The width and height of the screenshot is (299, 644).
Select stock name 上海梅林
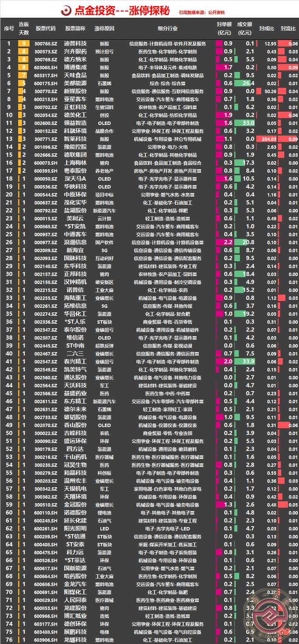click(75, 163)
